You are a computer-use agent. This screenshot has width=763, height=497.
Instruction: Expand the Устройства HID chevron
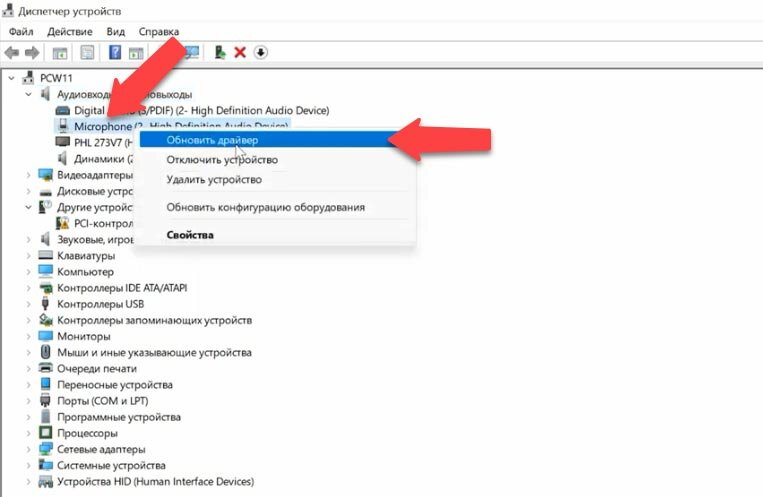pos(28,481)
